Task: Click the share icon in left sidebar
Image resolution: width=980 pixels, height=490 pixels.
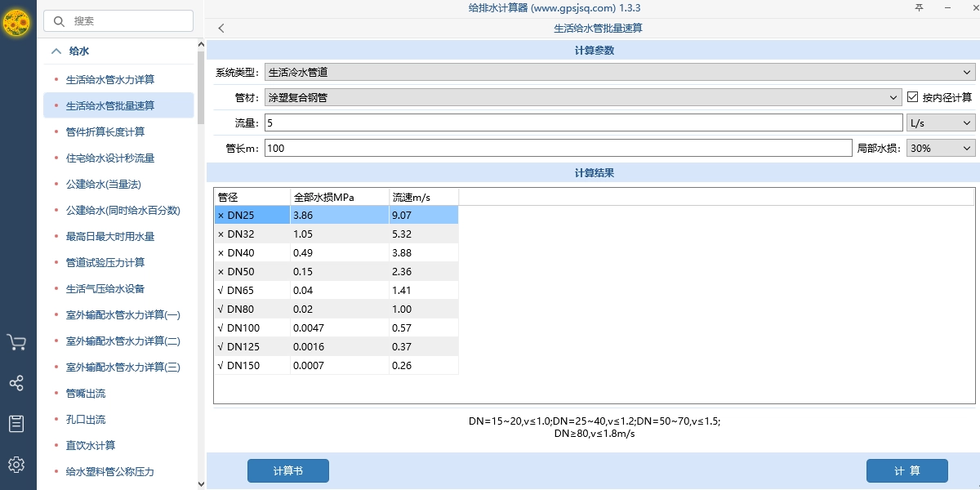Action: (x=16, y=382)
